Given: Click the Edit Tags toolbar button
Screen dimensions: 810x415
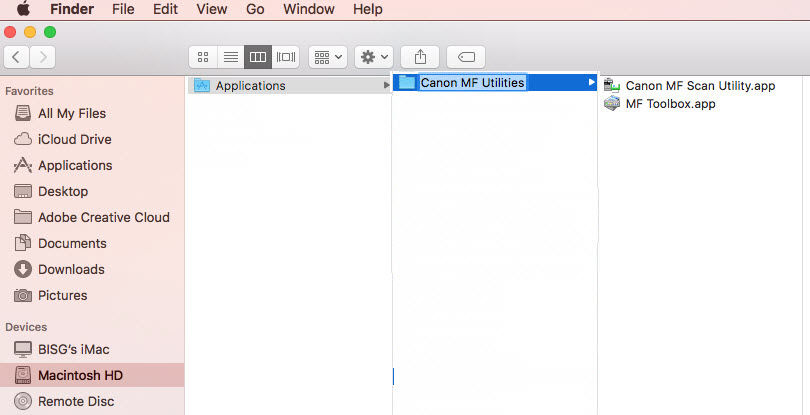Looking at the screenshot, I should click(466, 57).
